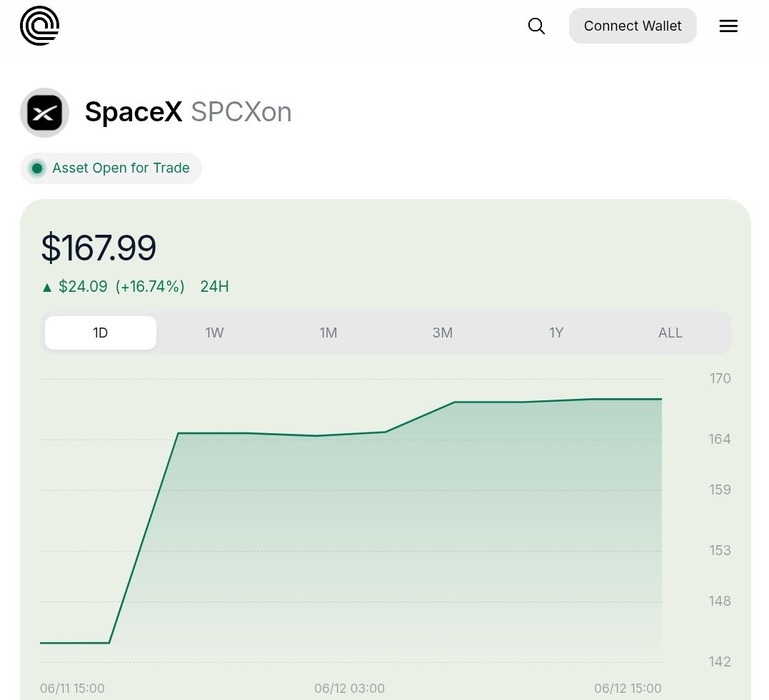Click the 06/12 15:00 axis marker
The image size is (769, 700).
coord(628,689)
